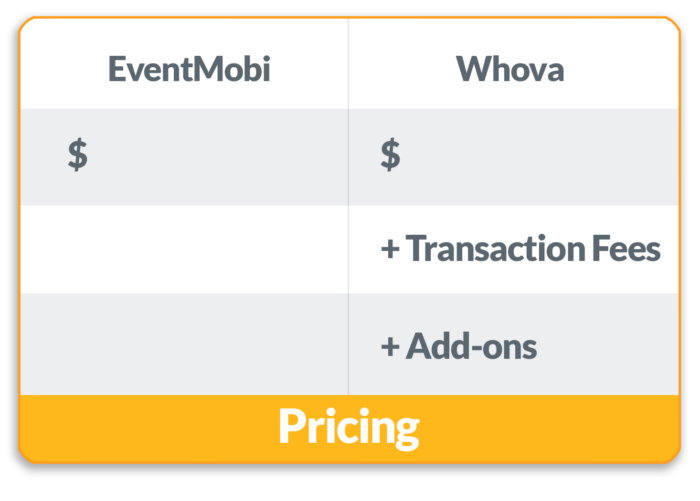This screenshot has width=700, height=501.
Task: Open the EventMobi column heading
Action: pyautogui.click(x=189, y=69)
